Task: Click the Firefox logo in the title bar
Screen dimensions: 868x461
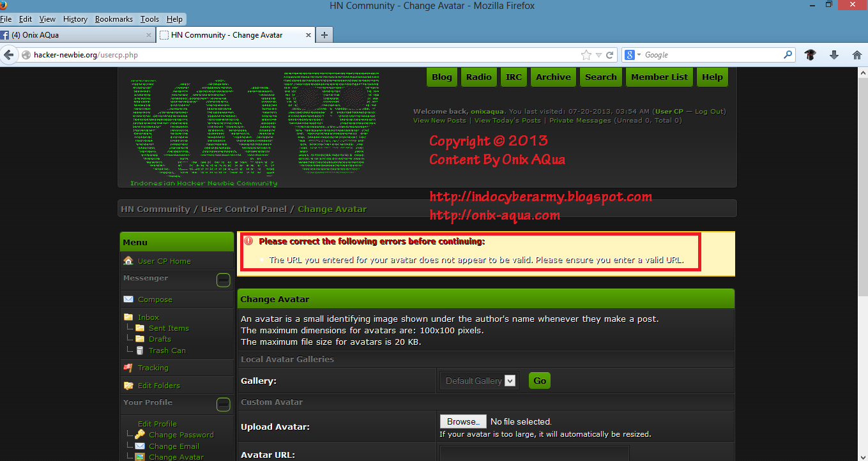Action: (4, 5)
